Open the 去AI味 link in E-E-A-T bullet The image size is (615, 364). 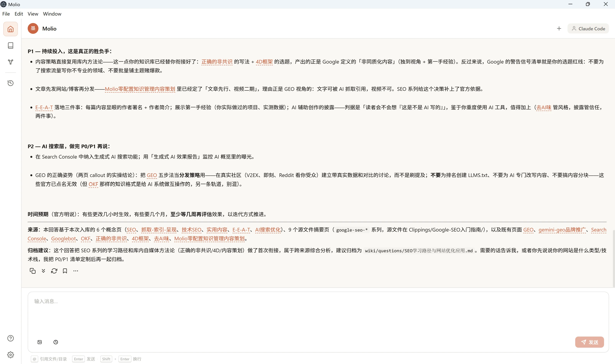pos(544,108)
